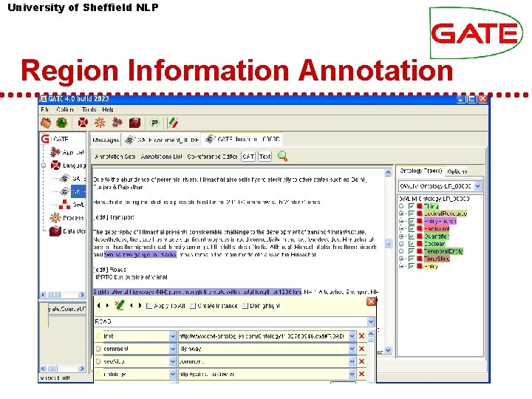Screen dimensions: 532x399
Task: Delete the 'seeAlso' feature row with red X
Action: tap(361, 361)
